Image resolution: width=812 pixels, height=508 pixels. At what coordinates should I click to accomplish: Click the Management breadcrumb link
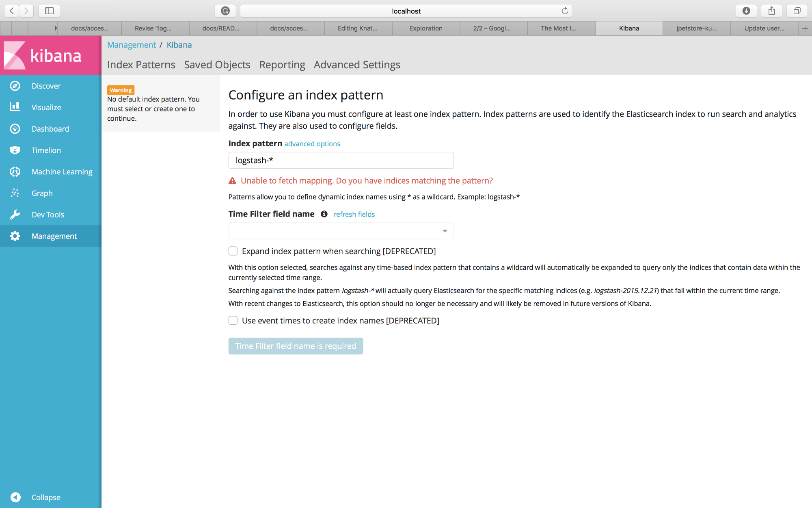click(132, 45)
